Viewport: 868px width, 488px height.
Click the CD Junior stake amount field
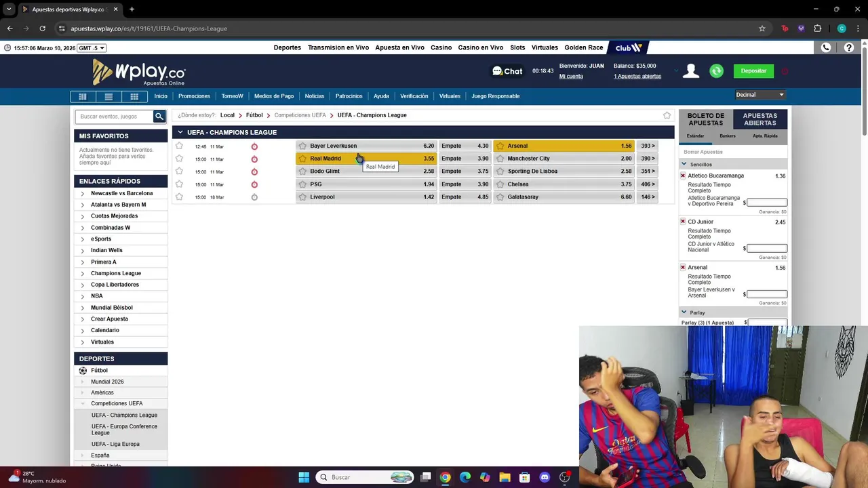(x=767, y=249)
